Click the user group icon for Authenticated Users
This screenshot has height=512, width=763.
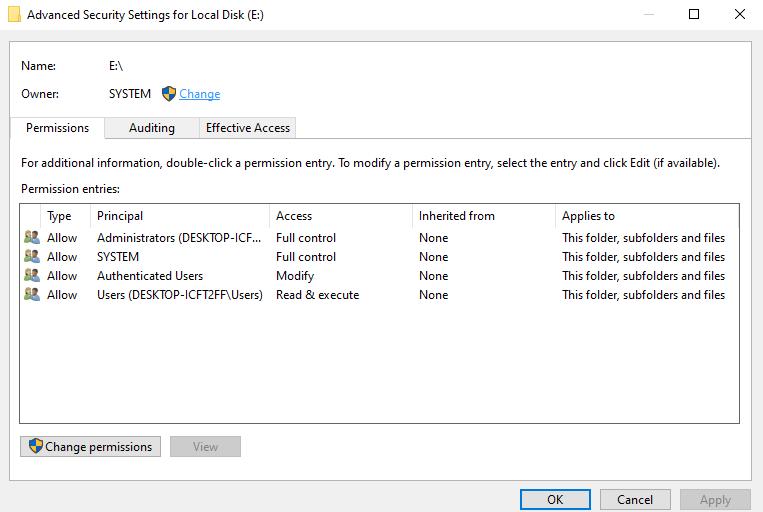click(32, 276)
